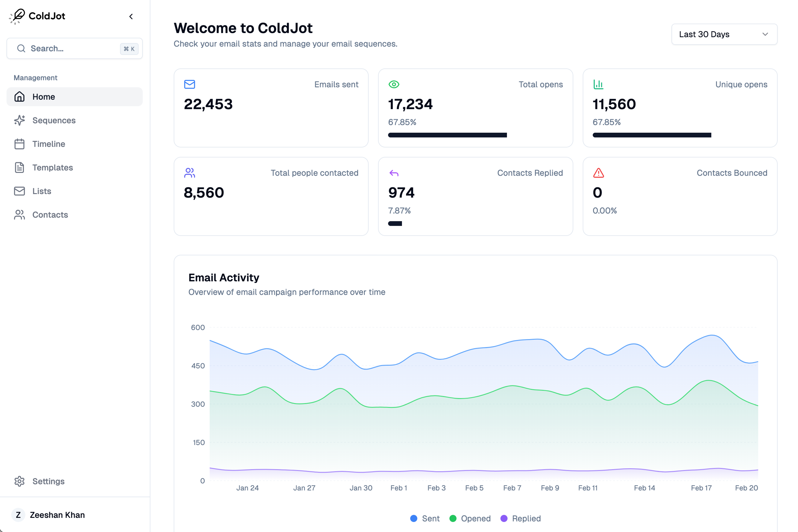This screenshot has width=798, height=532.
Task: Click the Contacts icon in sidebar
Action: [x=19, y=215]
